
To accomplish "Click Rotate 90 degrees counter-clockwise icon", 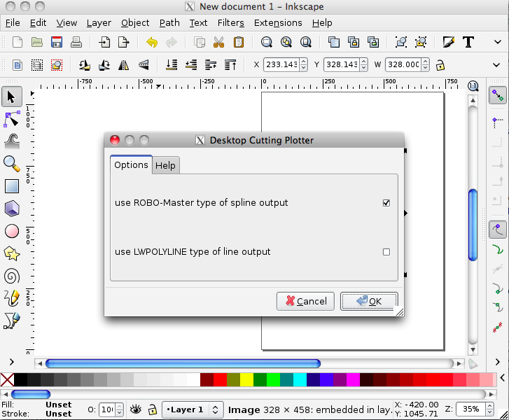I will pos(85,65).
